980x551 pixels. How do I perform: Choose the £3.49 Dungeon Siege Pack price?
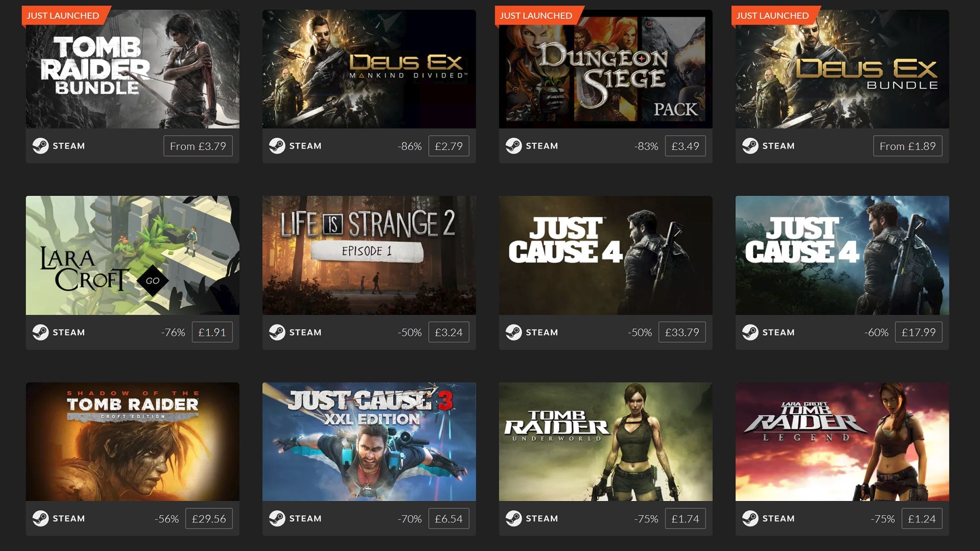pyautogui.click(x=685, y=146)
